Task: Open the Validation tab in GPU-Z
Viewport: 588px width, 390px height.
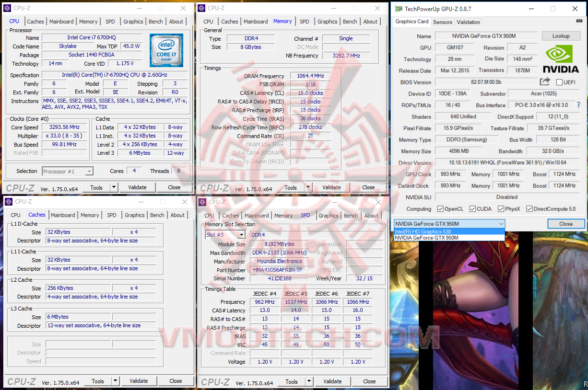Action: (x=468, y=22)
